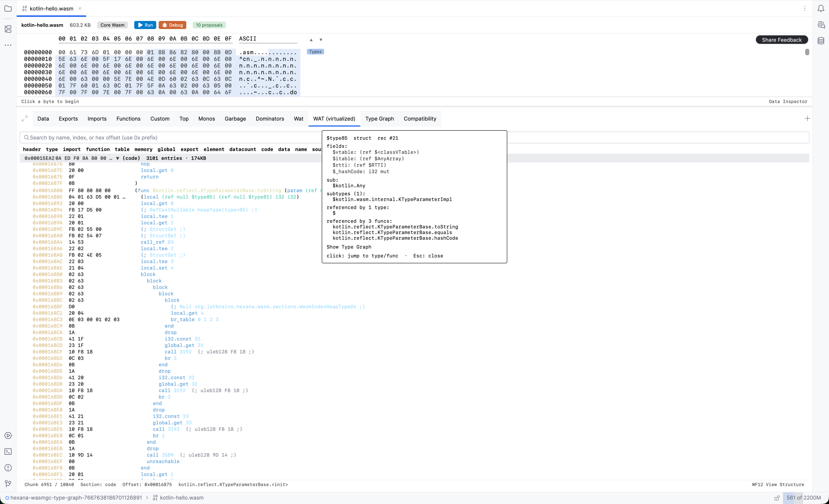The height and width of the screenshot is (504, 829).
Task: Open the Compatibility tab
Action: (420, 119)
